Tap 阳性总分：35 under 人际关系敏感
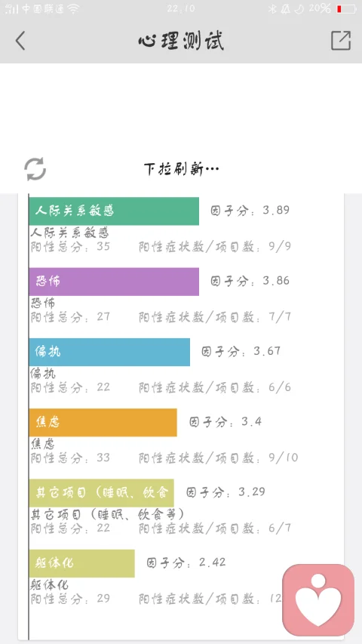Viewport: 362px width, 644px height. [71, 247]
